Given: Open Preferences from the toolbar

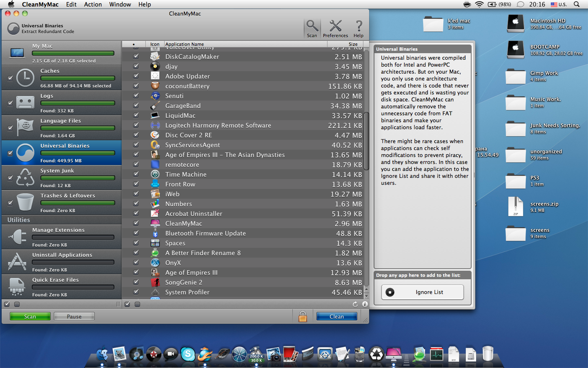Looking at the screenshot, I should click(x=336, y=28).
